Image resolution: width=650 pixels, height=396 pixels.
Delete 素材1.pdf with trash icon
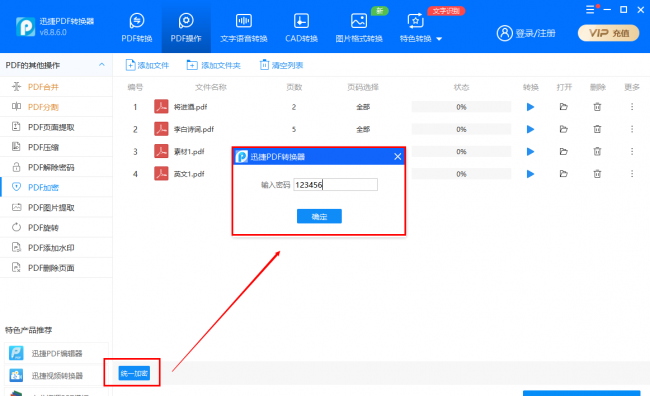[x=597, y=151]
